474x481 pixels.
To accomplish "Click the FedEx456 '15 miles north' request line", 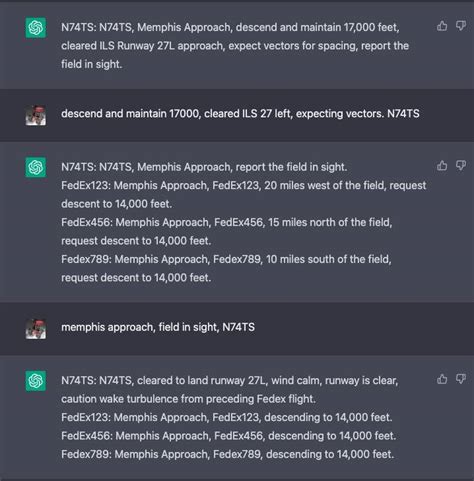I will point(227,232).
